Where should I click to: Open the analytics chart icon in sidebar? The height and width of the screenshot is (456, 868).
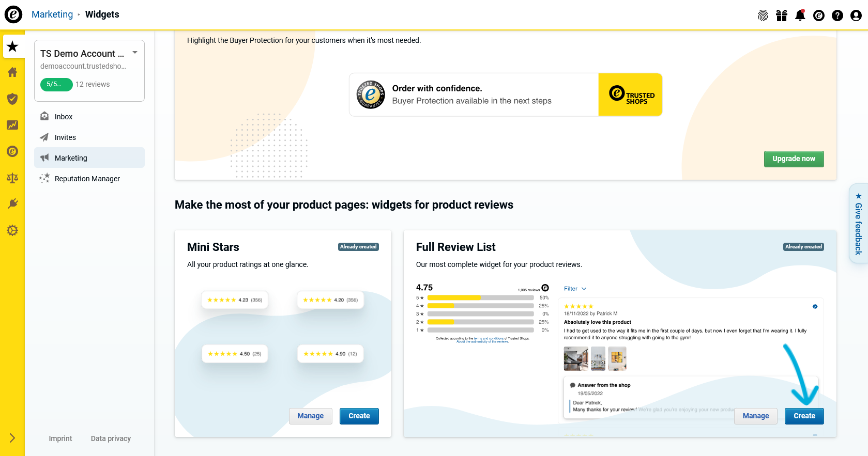[12, 125]
